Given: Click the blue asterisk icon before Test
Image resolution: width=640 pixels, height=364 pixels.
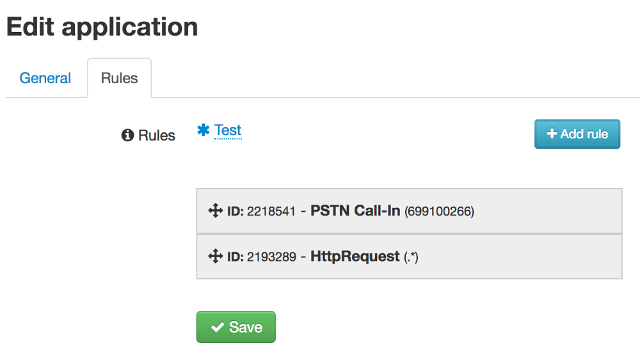Looking at the screenshot, I should coord(204,131).
